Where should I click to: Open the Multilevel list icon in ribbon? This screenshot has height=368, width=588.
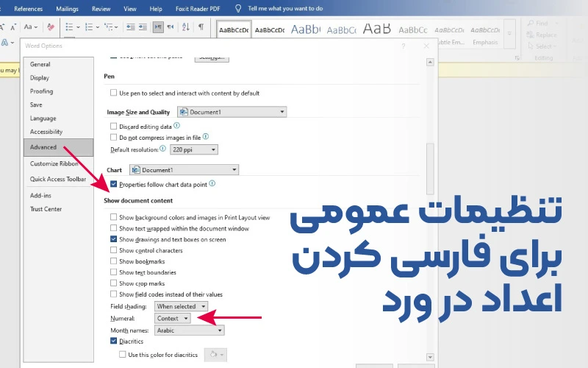(109, 27)
